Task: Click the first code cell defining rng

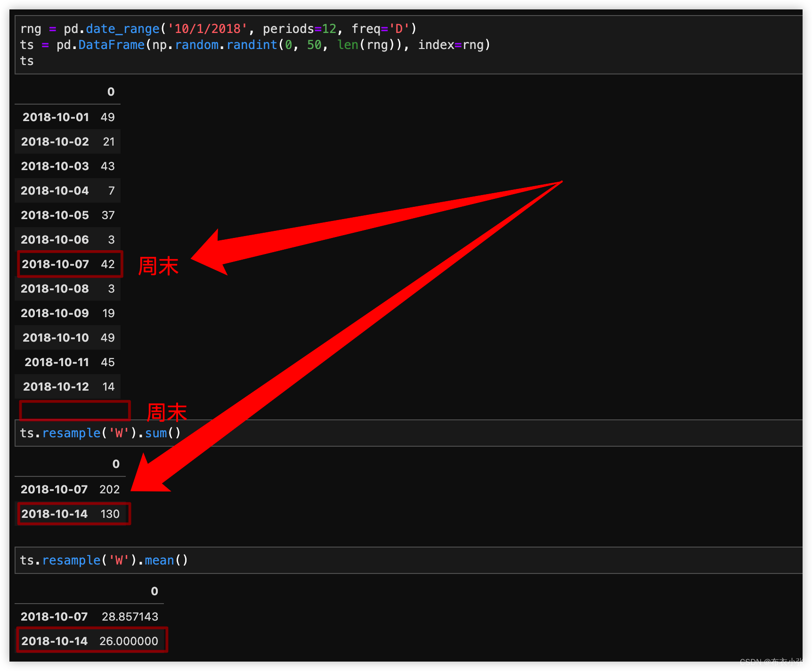Action: (409, 45)
